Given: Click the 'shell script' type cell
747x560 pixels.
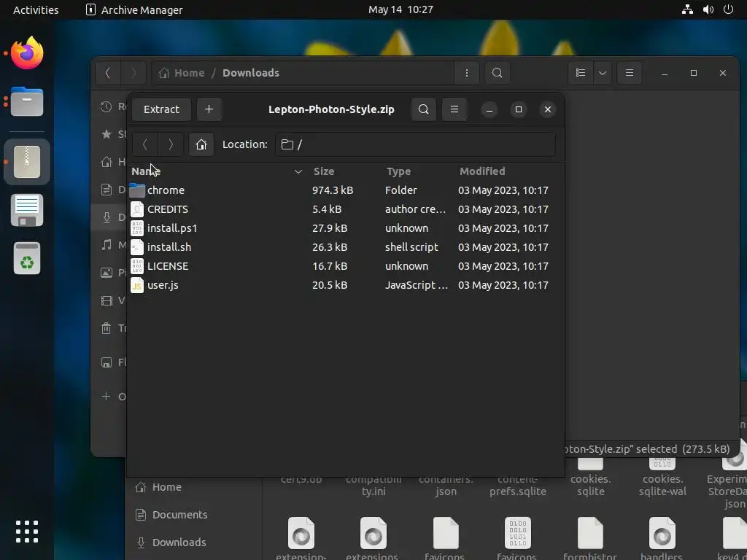Looking at the screenshot, I should 411,247.
